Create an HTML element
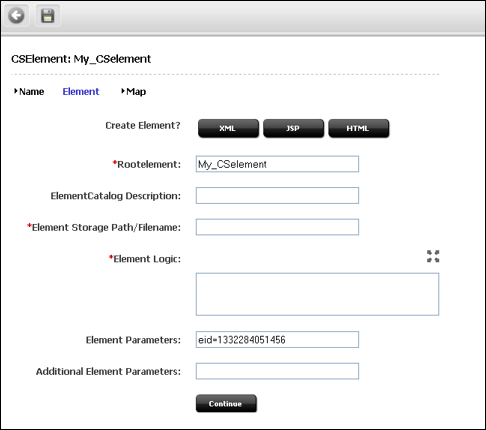This screenshot has width=486, height=430. pos(359,128)
